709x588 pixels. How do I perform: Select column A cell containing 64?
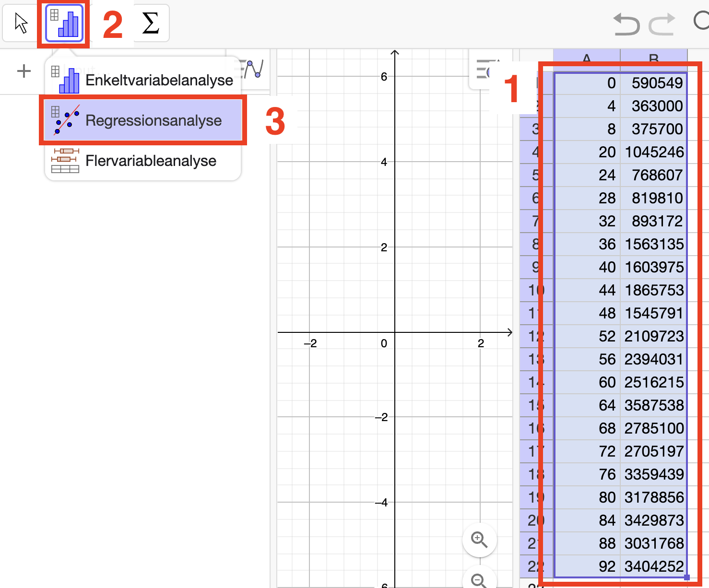click(x=587, y=405)
